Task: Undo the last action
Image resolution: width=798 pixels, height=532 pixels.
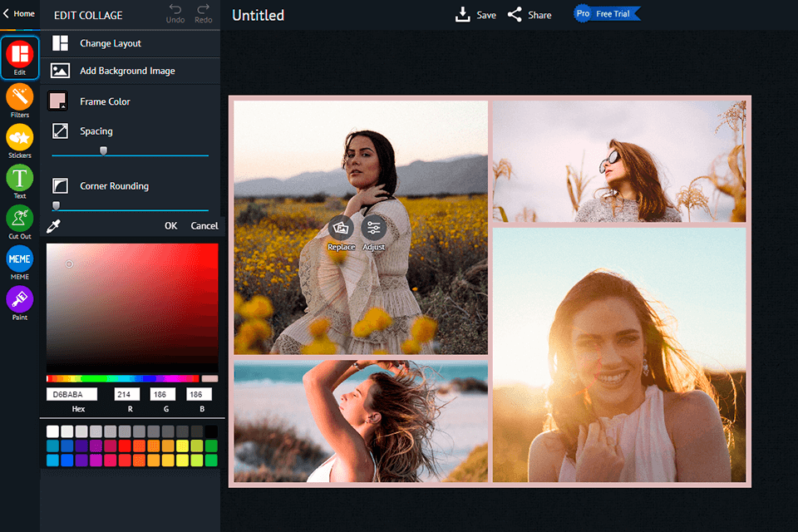Action: (175, 13)
